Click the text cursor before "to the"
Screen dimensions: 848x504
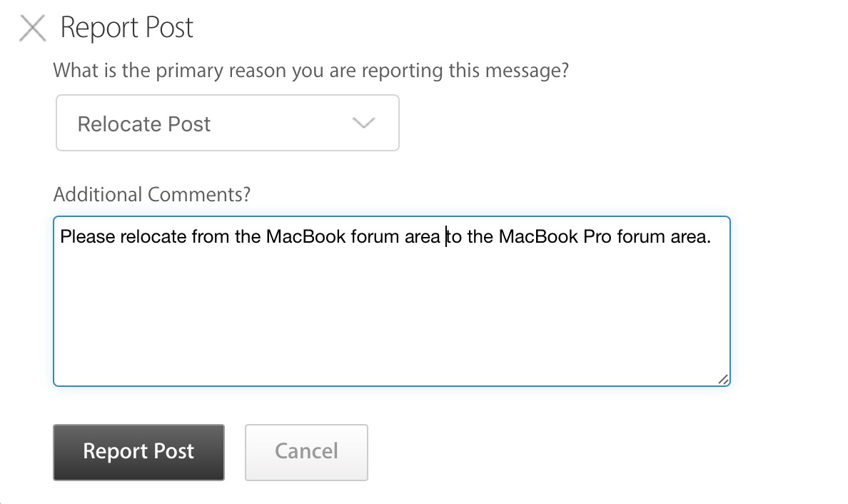pyautogui.click(x=446, y=236)
